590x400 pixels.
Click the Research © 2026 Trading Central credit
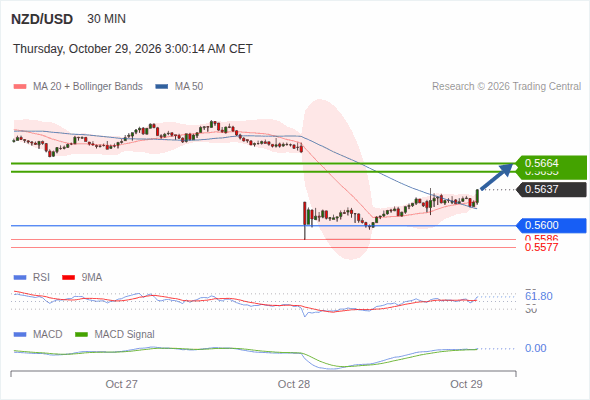[506, 87]
